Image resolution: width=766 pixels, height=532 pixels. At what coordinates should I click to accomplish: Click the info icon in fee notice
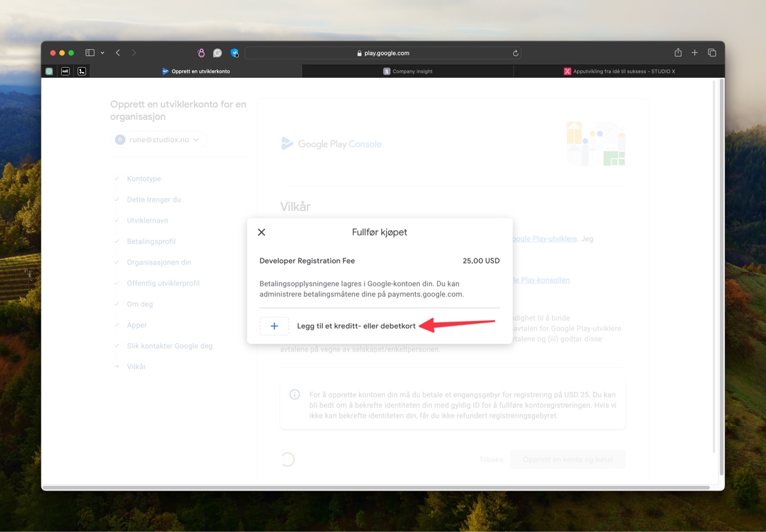coord(295,395)
